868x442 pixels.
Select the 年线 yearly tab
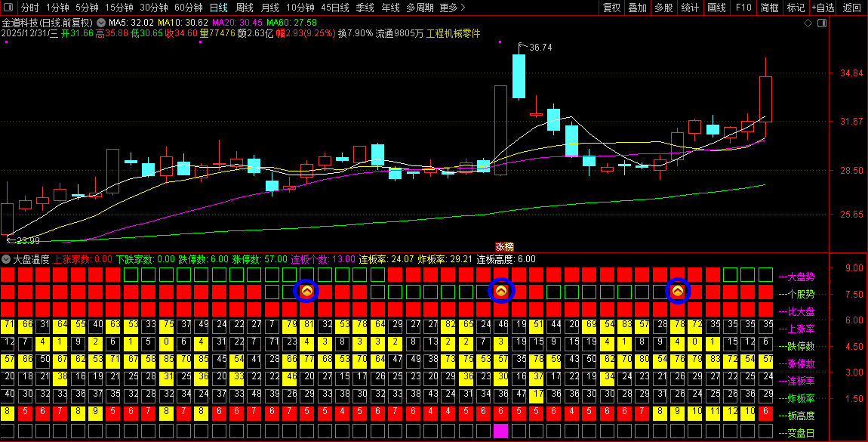[390, 8]
